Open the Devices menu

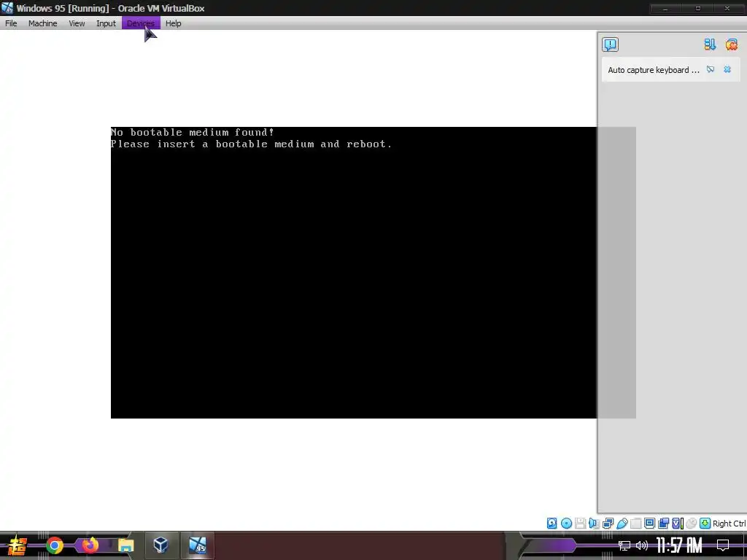tap(141, 23)
